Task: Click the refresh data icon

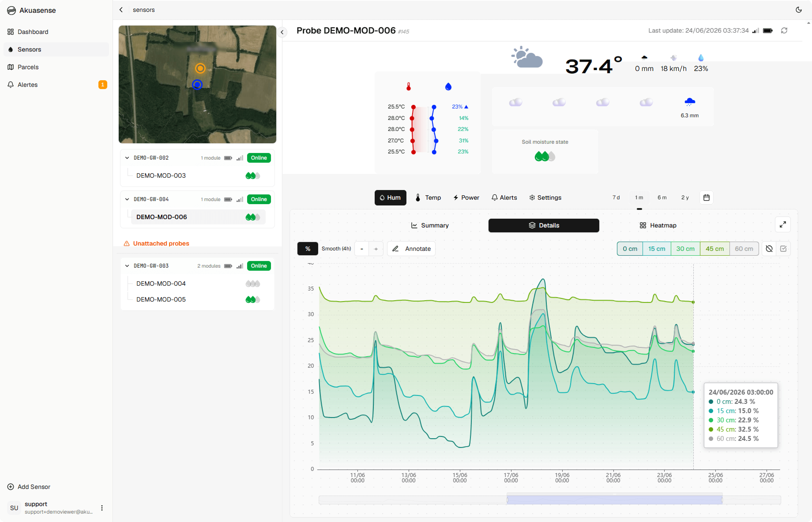Action: point(784,30)
